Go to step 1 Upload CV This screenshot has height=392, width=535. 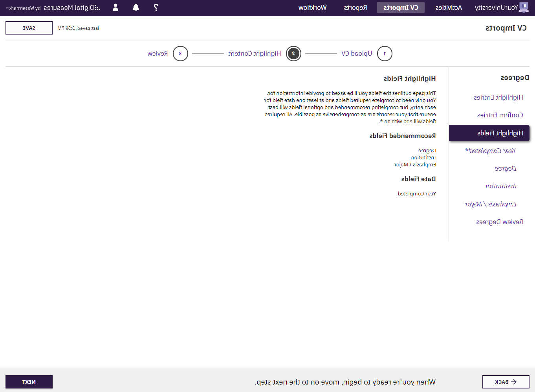tap(357, 53)
